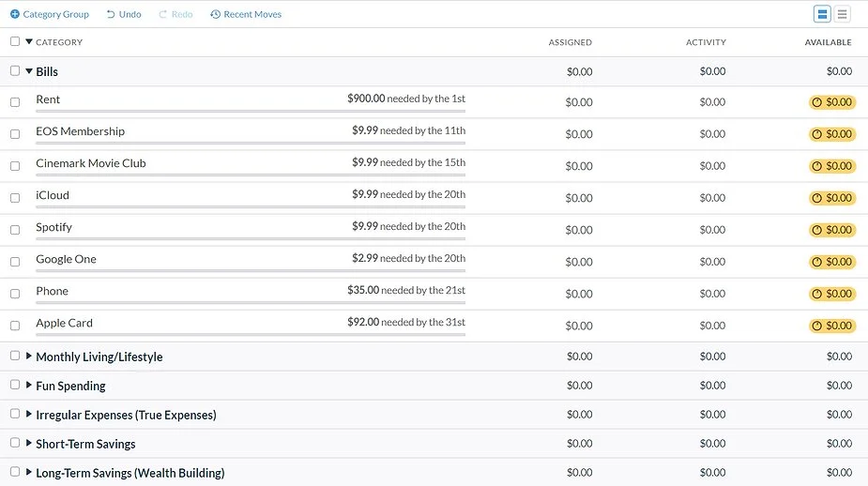The height and width of the screenshot is (486, 868).
Task: Expand the Fun Spending group
Action: pos(29,386)
